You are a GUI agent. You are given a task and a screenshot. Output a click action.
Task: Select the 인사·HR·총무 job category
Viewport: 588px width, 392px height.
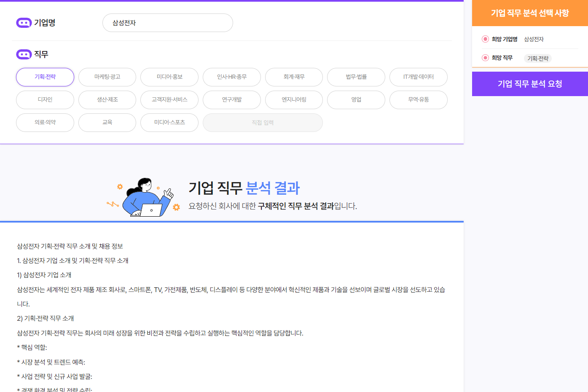point(232,77)
